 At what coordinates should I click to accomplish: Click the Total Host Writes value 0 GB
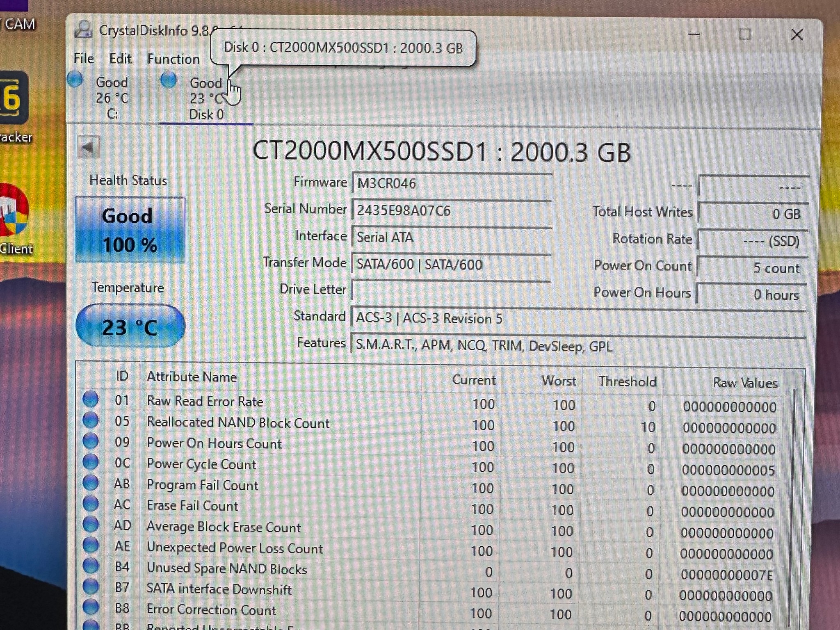pos(753,213)
